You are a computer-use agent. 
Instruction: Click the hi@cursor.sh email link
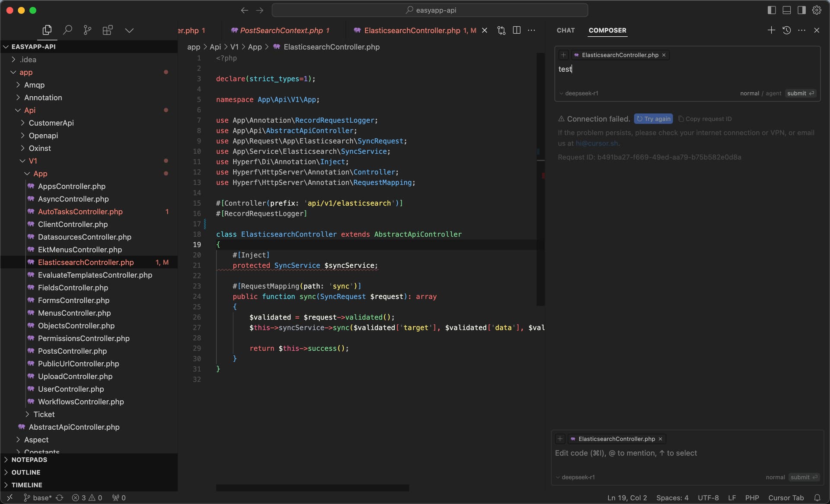597,143
